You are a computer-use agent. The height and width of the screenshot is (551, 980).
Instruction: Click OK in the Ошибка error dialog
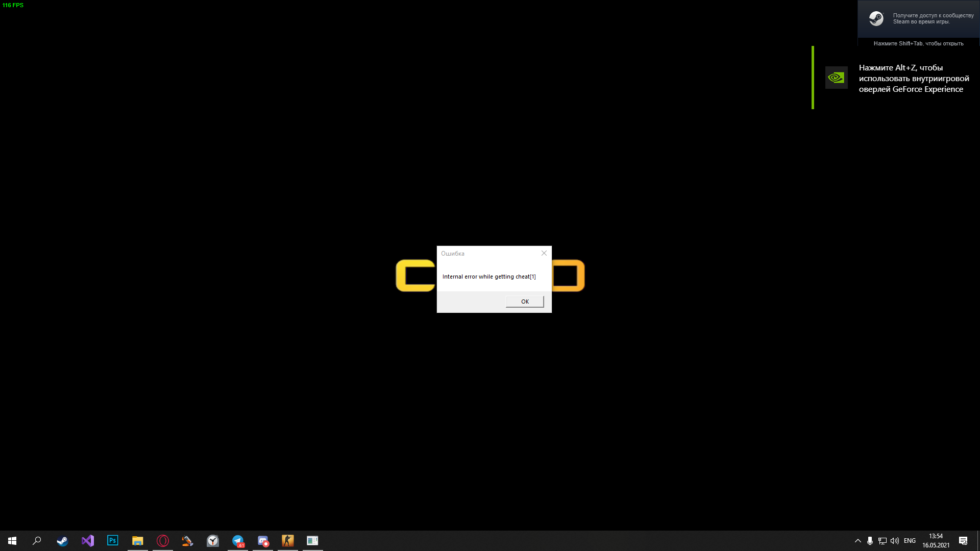(x=525, y=302)
